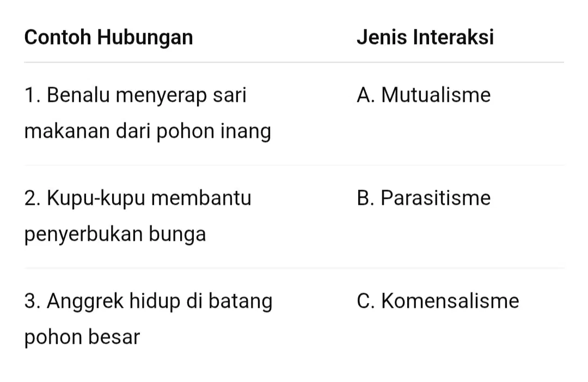Select the option "B. Parasitisme"
This screenshot has width=588, height=382.
click(x=424, y=198)
